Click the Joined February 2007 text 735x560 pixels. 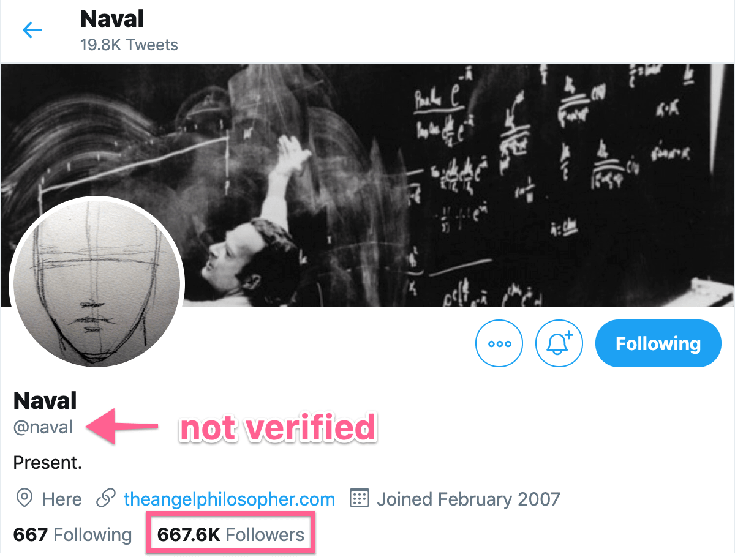click(x=469, y=499)
